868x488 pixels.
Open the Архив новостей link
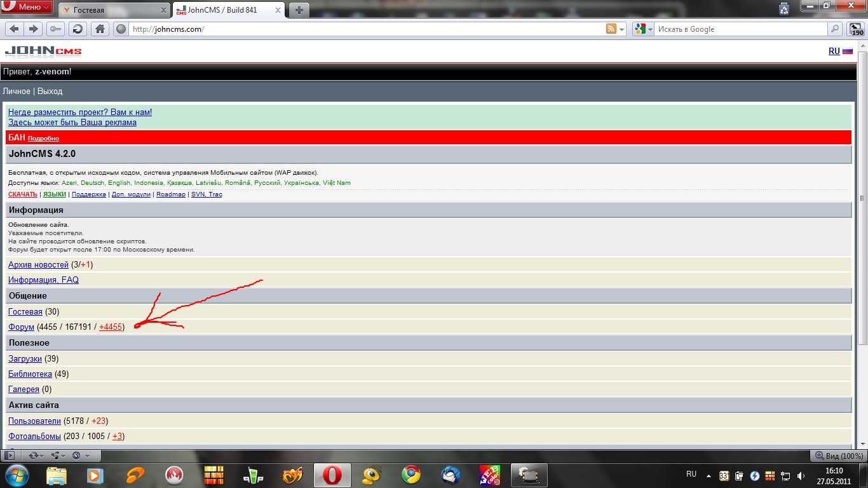[38, 264]
